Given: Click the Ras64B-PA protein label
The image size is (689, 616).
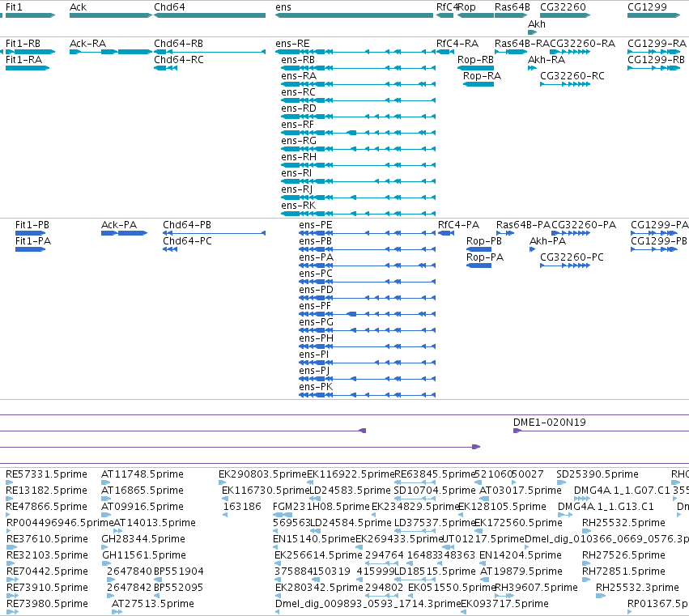Looking at the screenshot, I should click(523, 225).
